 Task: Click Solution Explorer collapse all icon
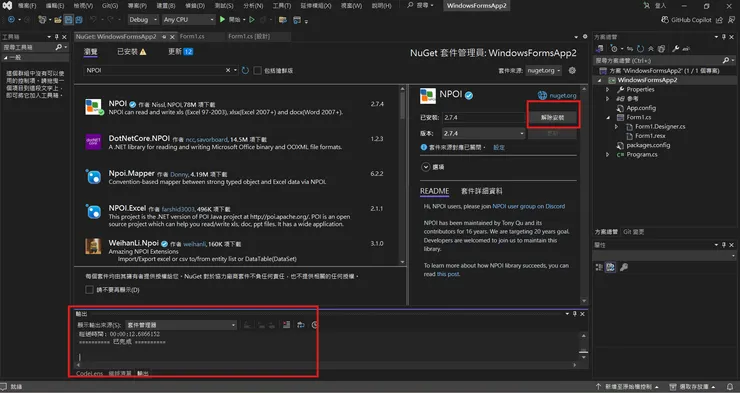(x=651, y=49)
